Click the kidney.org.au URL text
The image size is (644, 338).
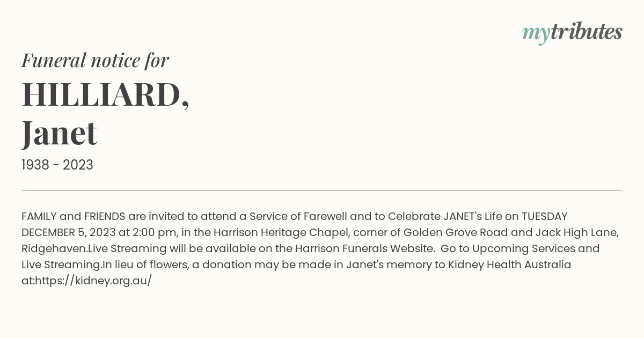coord(93,281)
